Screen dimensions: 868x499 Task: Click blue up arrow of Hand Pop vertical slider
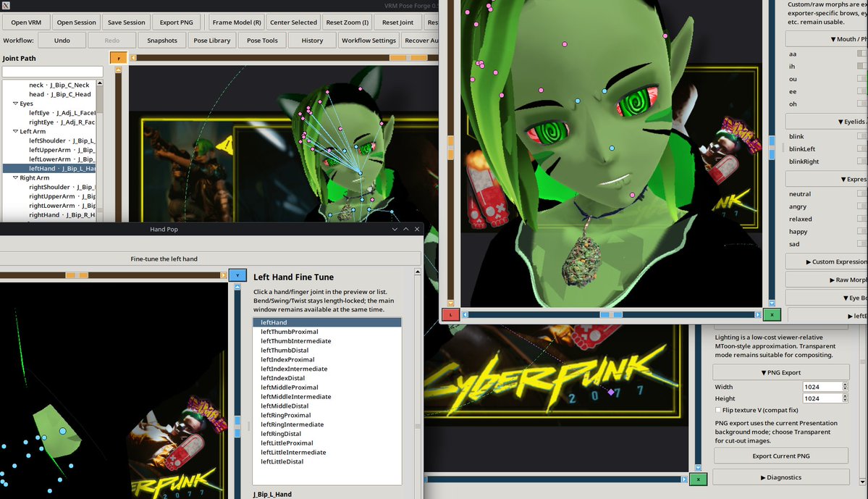click(x=237, y=287)
